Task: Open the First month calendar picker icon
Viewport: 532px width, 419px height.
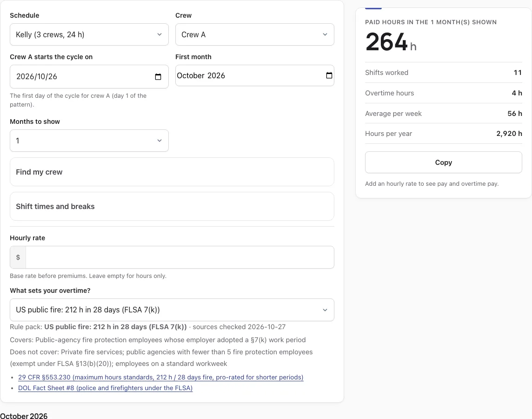Action: pyautogui.click(x=329, y=75)
